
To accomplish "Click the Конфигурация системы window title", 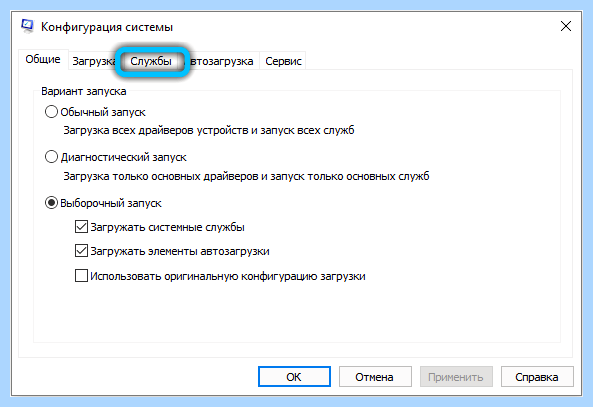I will (x=107, y=27).
